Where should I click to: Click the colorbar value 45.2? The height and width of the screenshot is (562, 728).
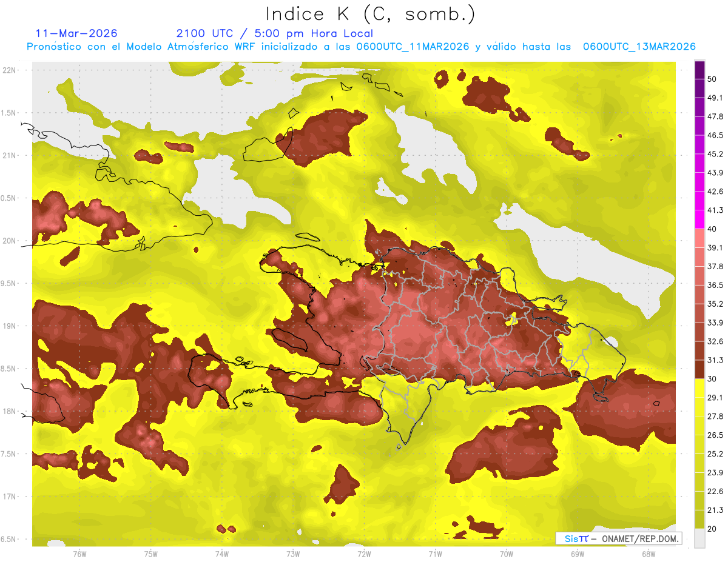click(715, 154)
